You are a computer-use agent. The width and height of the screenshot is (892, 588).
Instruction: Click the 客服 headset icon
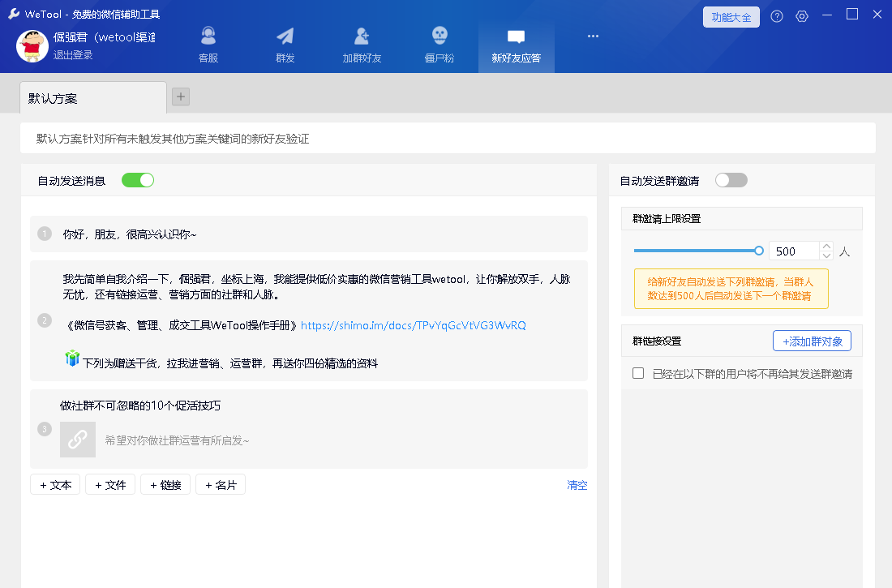(x=208, y=36)
